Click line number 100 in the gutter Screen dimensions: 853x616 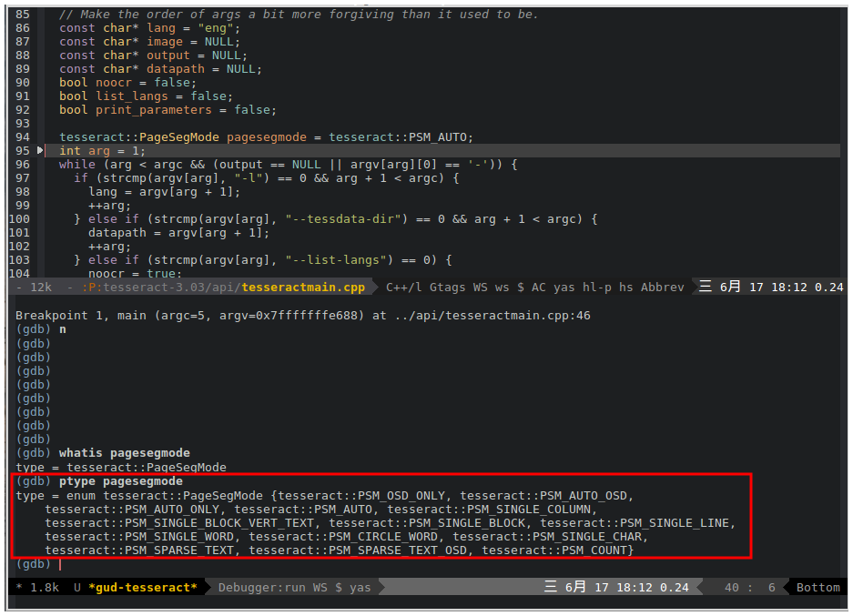click(x=19, y=218)
